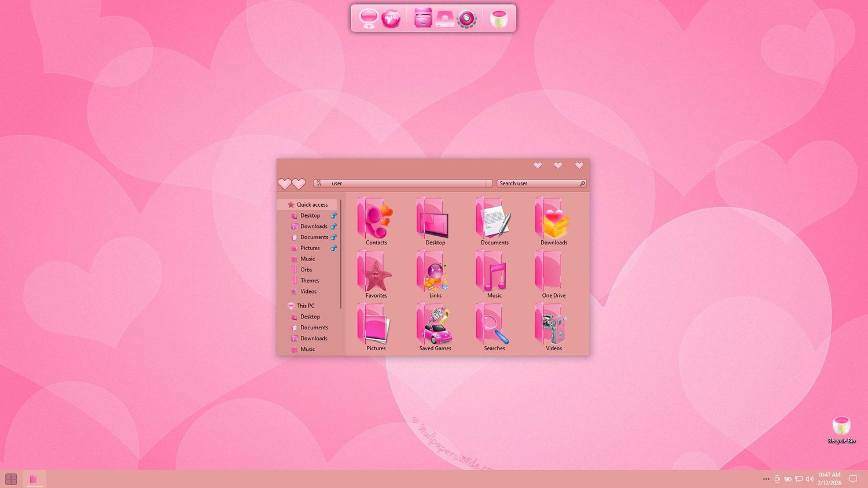Select Orbs in the navigation pane
Screen dimensions: 868x488
(x=306, y=270)
